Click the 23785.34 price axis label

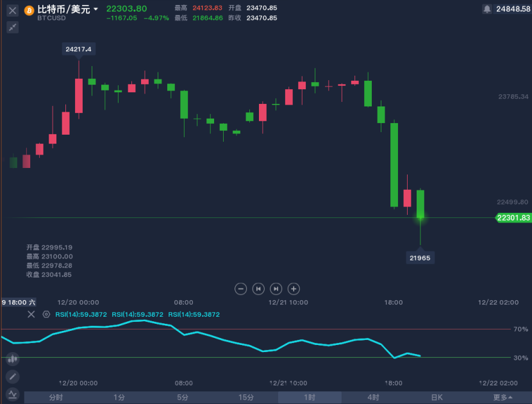[x=513, y=97]
